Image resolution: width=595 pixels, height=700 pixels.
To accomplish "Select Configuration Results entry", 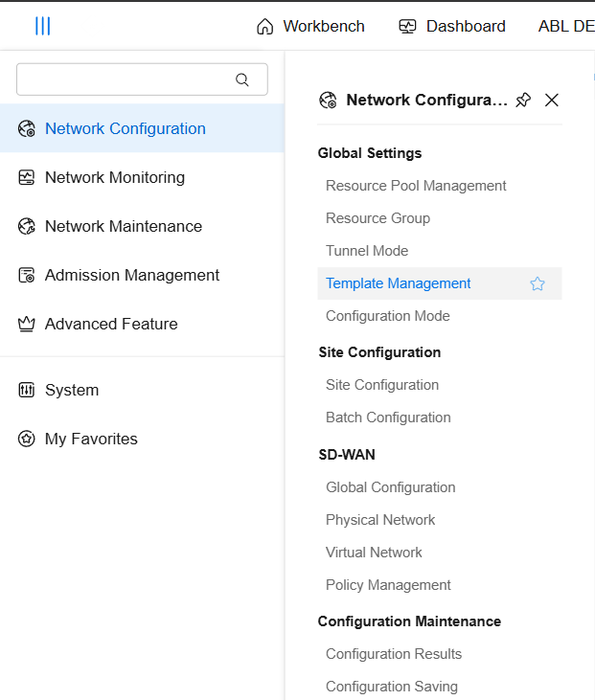I will point(394,654).
